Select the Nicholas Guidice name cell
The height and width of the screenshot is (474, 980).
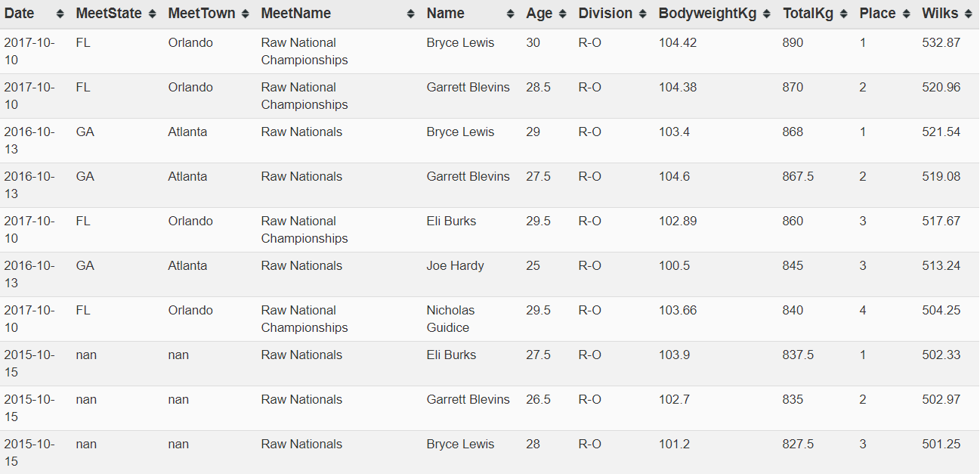click(x=471, y=319)
